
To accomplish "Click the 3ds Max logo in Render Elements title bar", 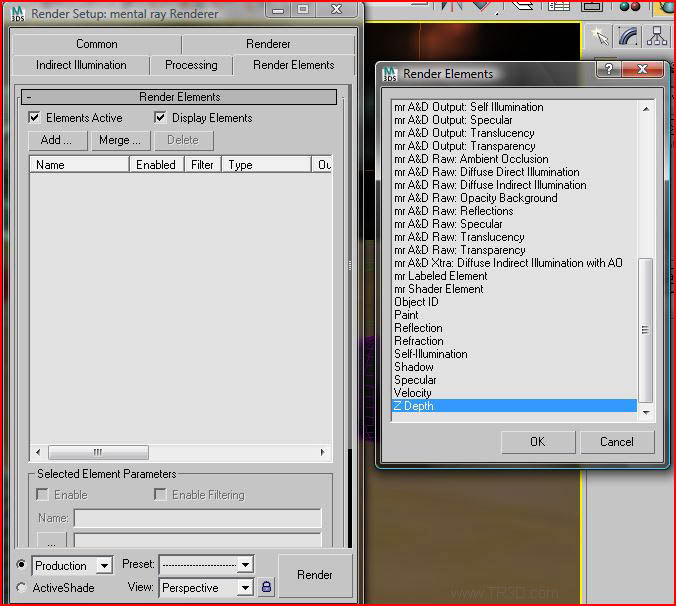I will (390, 74).
